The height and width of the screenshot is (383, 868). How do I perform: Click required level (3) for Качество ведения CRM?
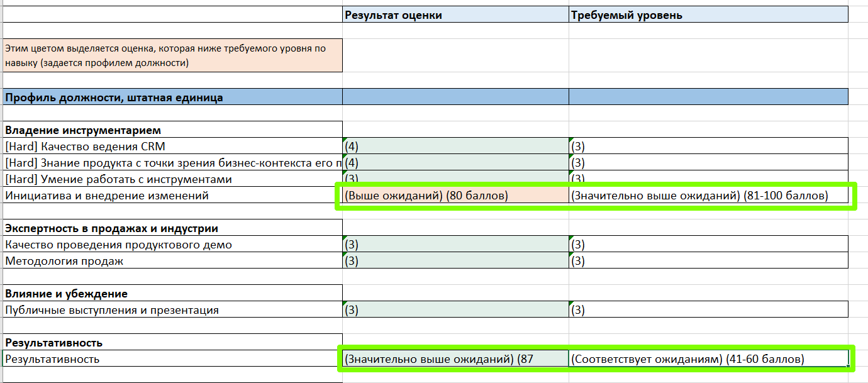coord(708,146)
